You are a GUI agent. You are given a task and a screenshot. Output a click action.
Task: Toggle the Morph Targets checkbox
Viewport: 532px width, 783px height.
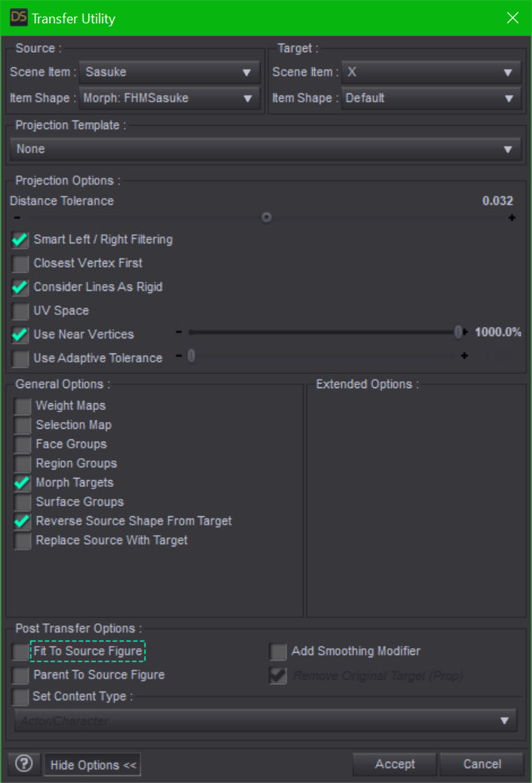(23, 483)
